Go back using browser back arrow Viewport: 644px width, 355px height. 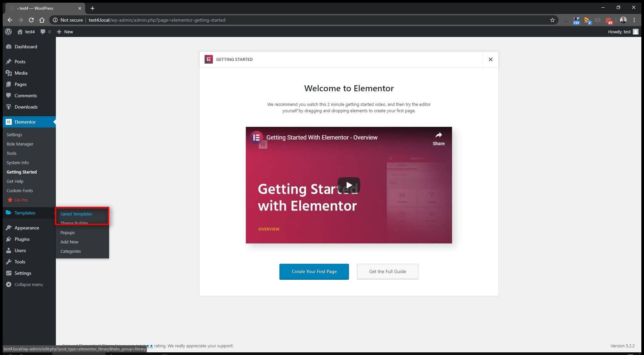10,20
